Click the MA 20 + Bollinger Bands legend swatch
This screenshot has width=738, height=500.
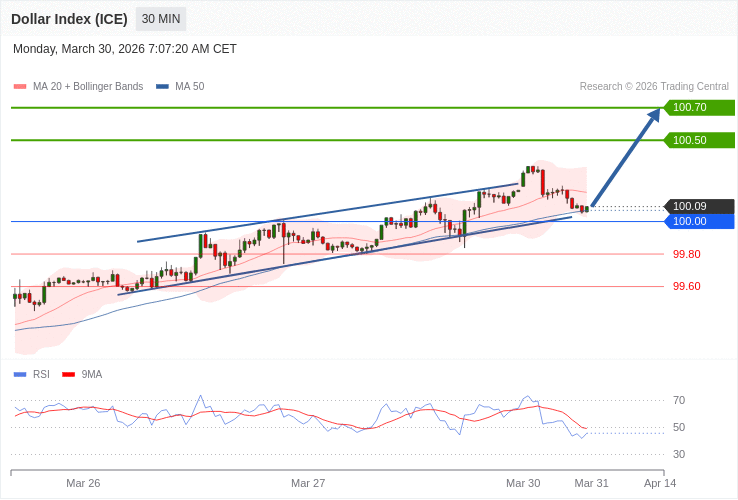[20, 87]
